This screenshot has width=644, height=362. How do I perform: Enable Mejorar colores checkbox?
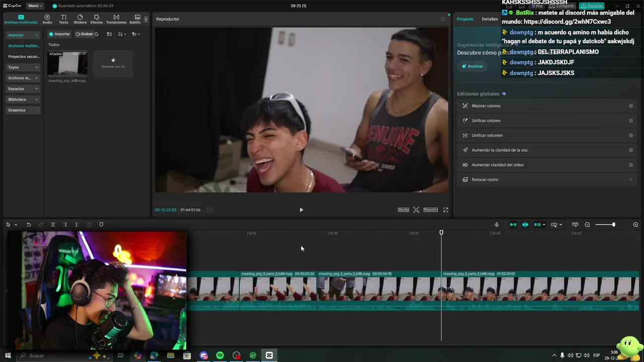631,106
